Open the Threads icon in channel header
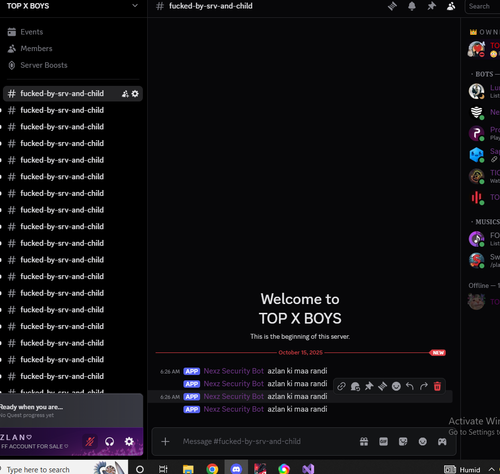Viewport: 500px width, 474px height. pyautogui.click(x=392, y=6)
